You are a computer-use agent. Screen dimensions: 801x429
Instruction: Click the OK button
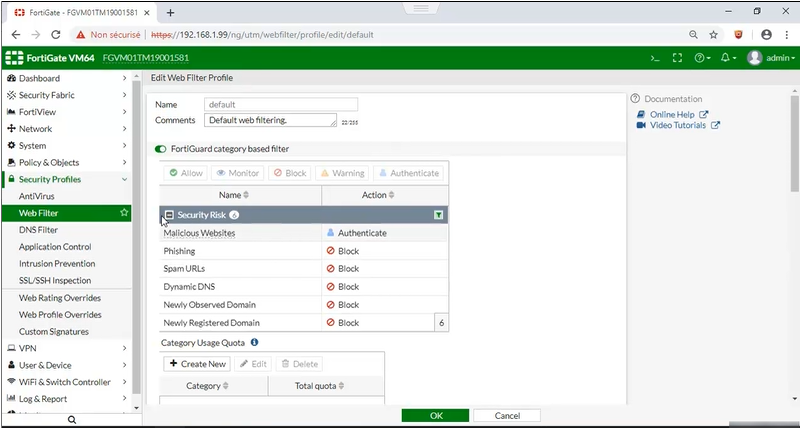435,415
